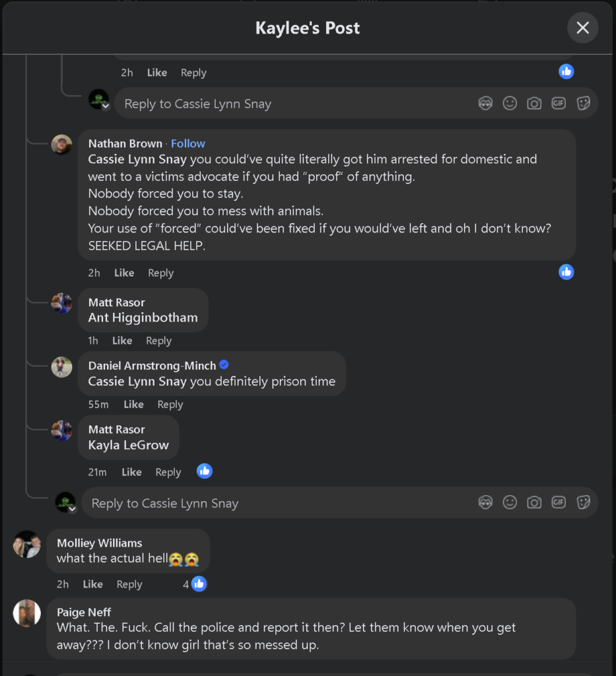This screenshot has height=676, width=616.
Task: Open profile switcher arrow beside reply box above Nathan Brown
Action: pyautogui.click(x=106, y=107)
